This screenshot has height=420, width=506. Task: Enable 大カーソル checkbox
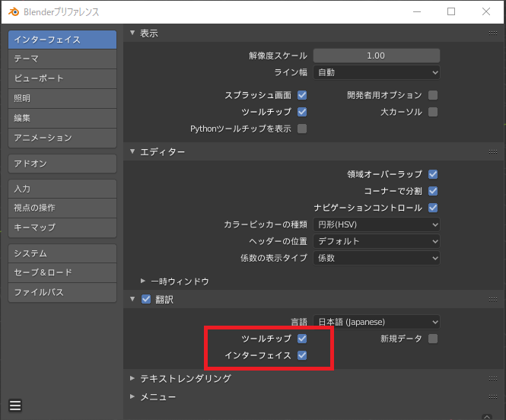tap(433, 112)
